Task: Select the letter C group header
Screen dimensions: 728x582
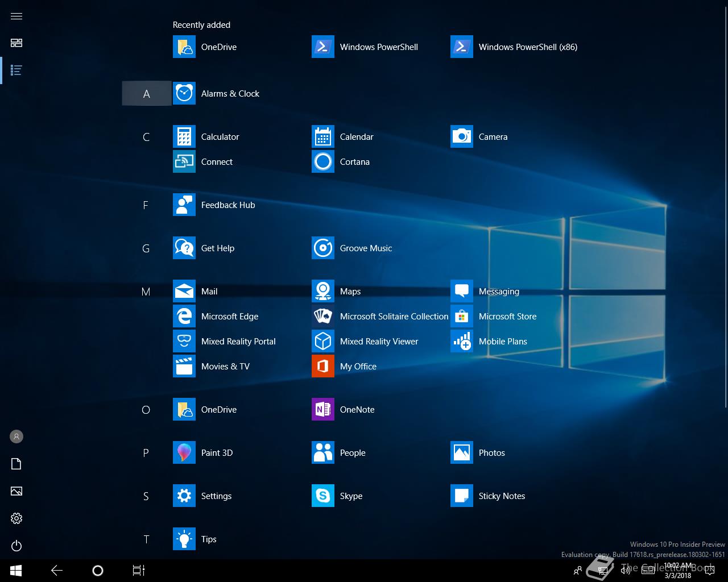Action: pyautogui.click(x=146, y=136)
